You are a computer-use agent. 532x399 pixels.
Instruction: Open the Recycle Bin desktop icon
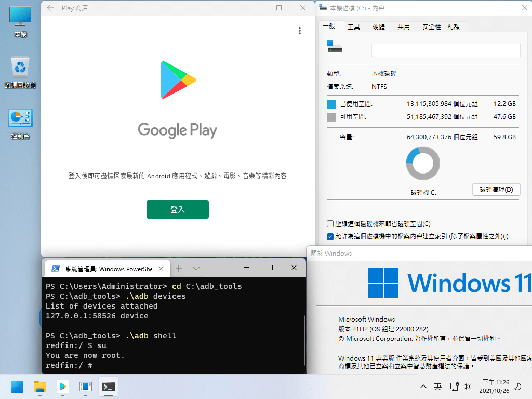click(20, 72)
